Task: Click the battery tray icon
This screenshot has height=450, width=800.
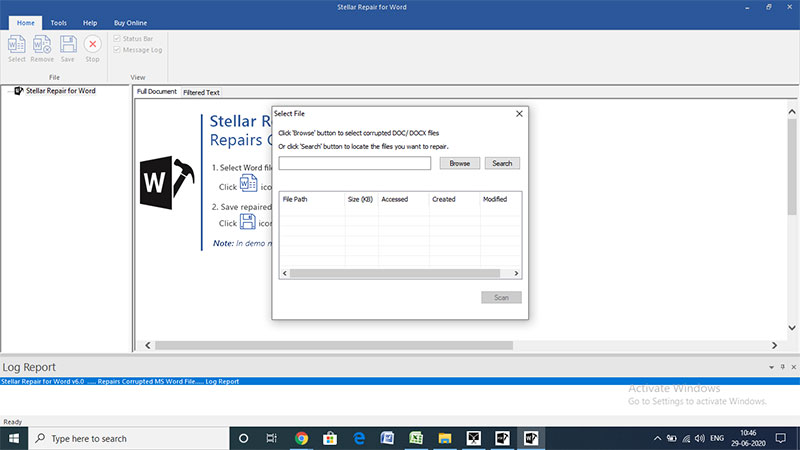Action: 672,438
